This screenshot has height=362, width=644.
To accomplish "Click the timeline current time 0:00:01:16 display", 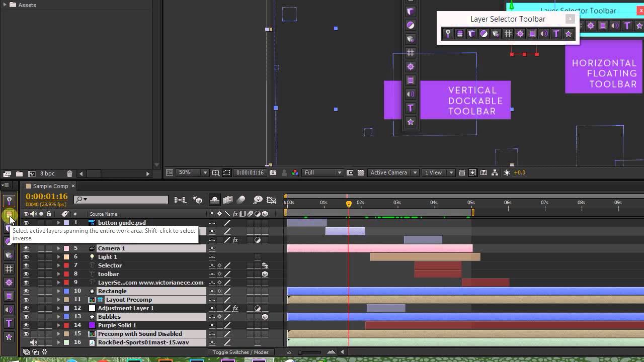I will [46, 197].
